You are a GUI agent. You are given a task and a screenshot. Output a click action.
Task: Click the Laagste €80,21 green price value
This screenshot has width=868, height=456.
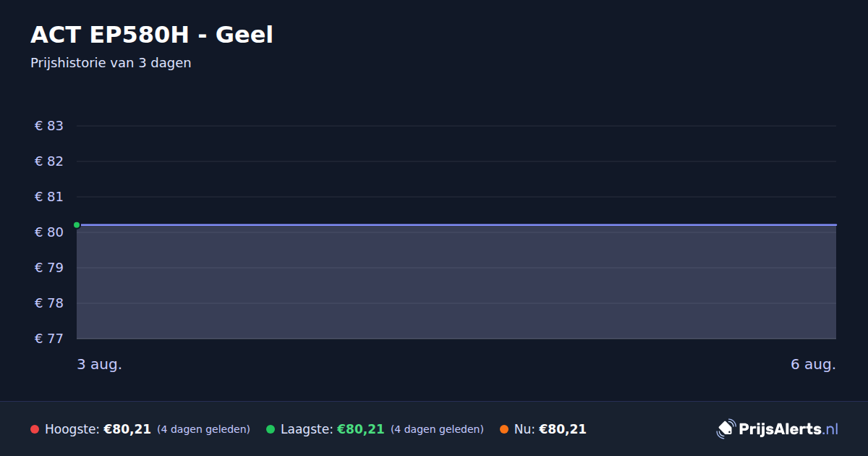(x=361, y=429)
